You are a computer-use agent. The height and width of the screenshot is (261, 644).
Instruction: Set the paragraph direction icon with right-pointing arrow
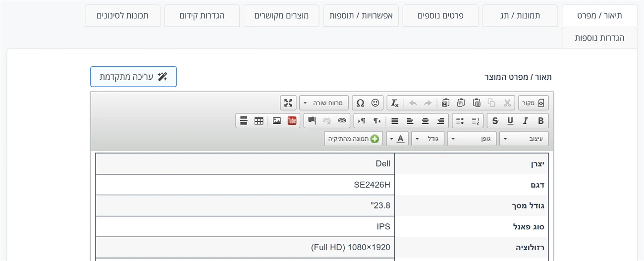click(x=362, y=121)
